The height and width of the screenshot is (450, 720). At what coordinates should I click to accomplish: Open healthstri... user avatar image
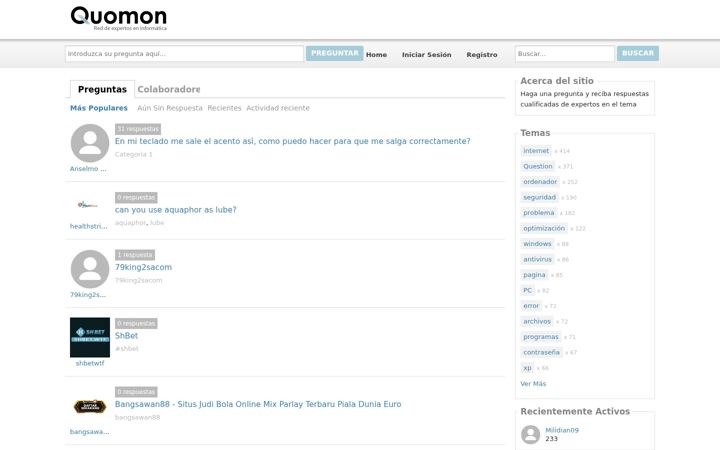coord(88,204)
